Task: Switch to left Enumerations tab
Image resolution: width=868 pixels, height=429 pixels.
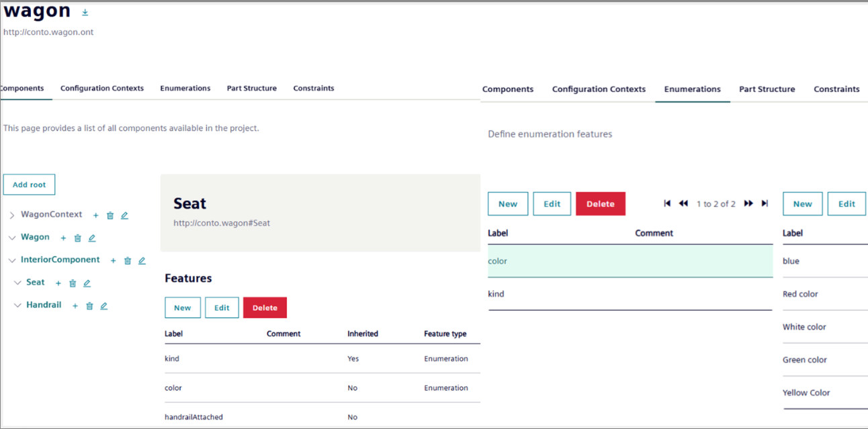Action: click(x=185, y=88)
